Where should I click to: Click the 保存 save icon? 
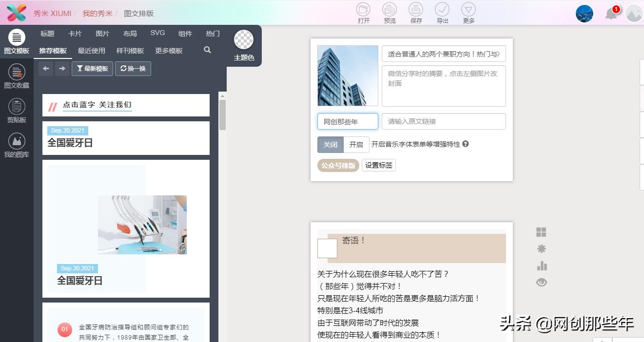415,13
